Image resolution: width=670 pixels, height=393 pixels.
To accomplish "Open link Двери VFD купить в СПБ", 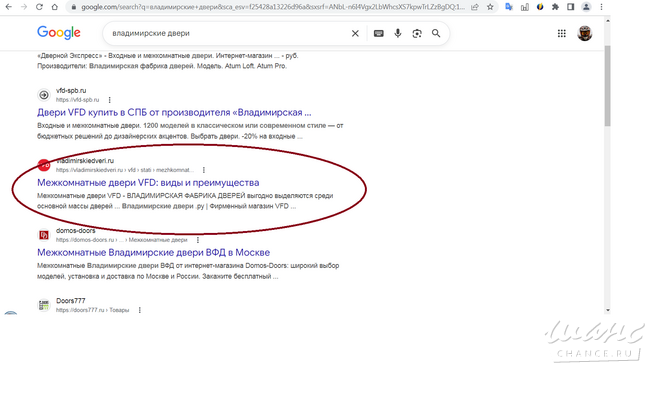I will pos(174,112).
